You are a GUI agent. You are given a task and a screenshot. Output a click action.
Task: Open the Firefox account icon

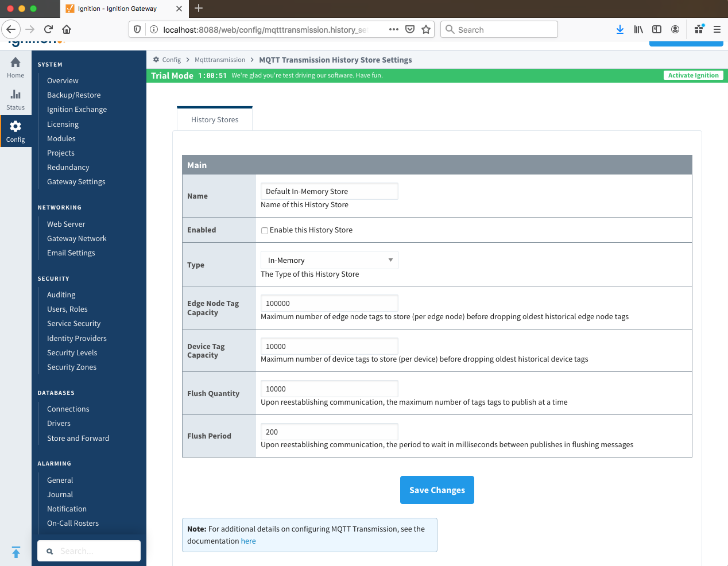click(x=675, y=29)
